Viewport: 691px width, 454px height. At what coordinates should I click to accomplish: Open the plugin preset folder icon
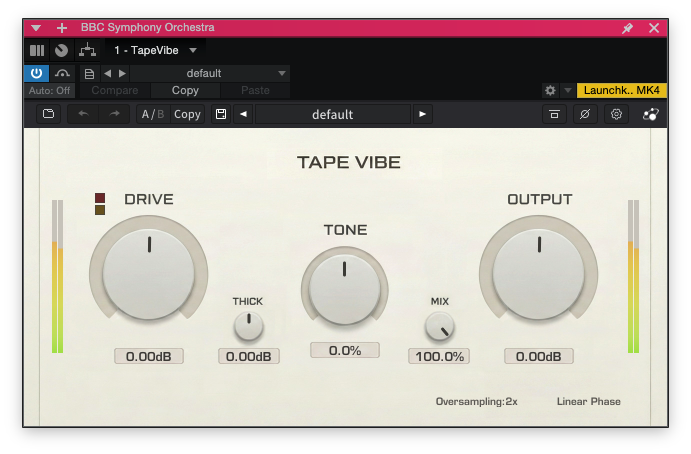coord(48,114)
